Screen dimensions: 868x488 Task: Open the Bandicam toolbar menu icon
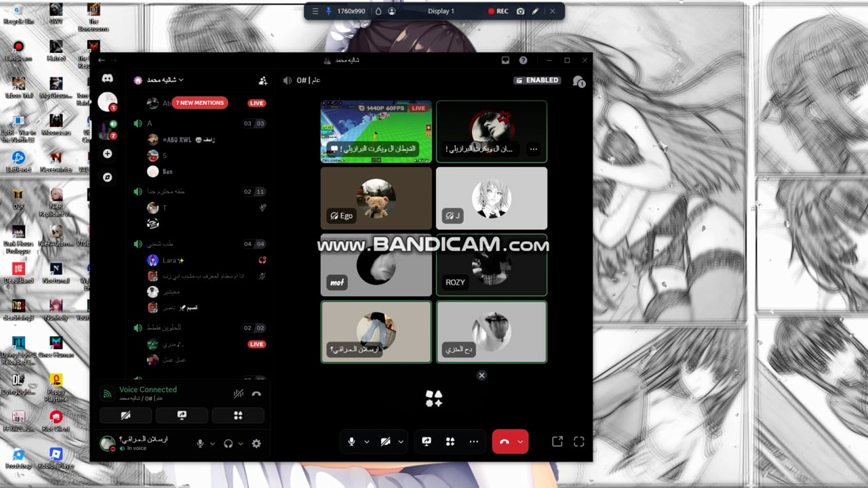pyautogui.click(x=315, y=11)
